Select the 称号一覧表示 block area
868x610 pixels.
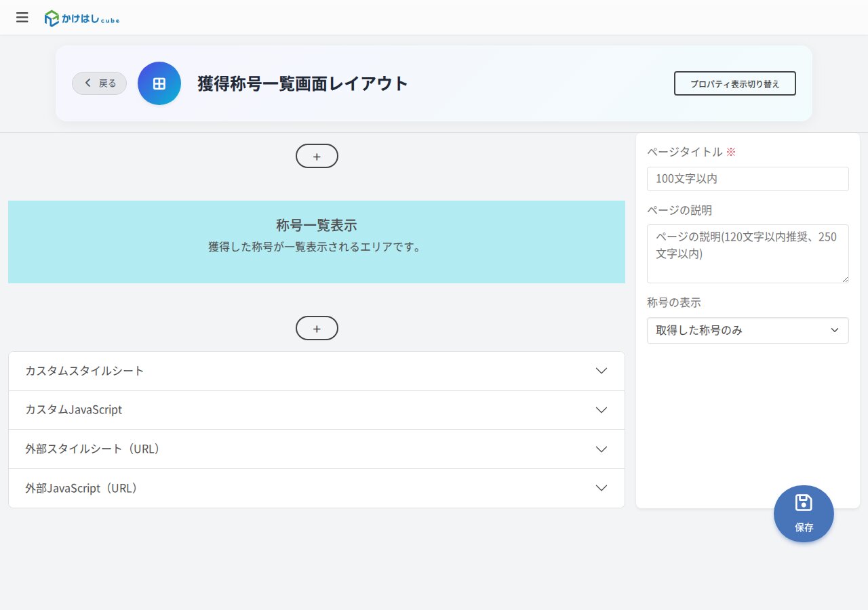(317, 242)
